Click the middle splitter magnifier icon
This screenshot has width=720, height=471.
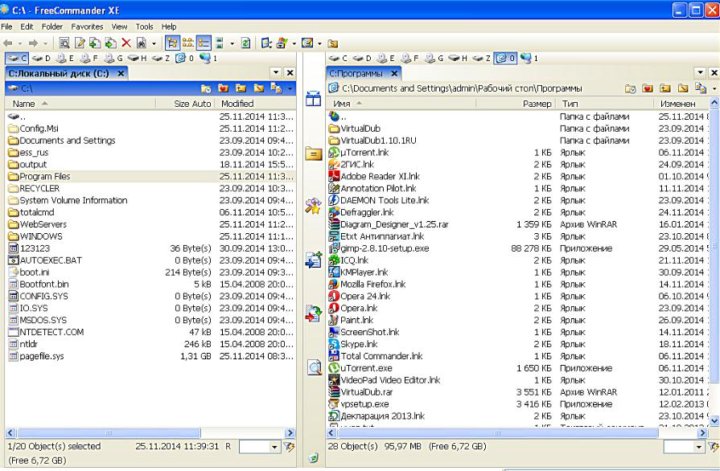coord(313,368)
